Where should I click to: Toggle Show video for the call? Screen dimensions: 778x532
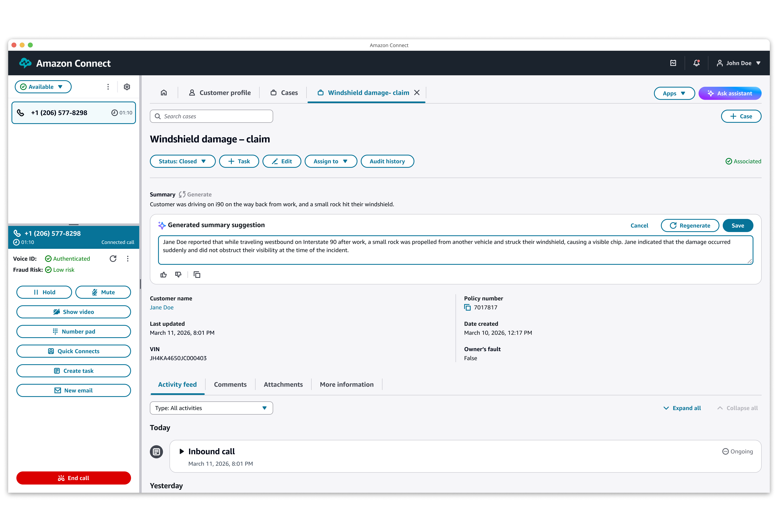pyautogui.click(x=74, y=312)
